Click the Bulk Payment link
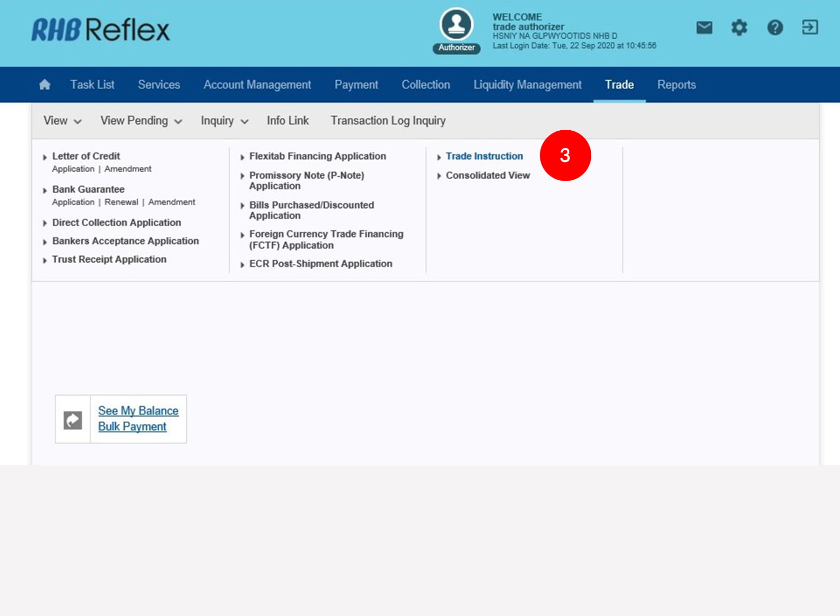840x616 pixels. 132,427
